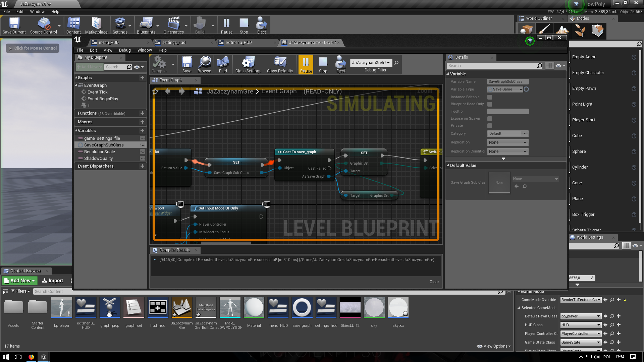The height and width of the screenshot is (362, 644).
Task: Open Variable Type Save Game dropdown
Action: click(505, 89)
